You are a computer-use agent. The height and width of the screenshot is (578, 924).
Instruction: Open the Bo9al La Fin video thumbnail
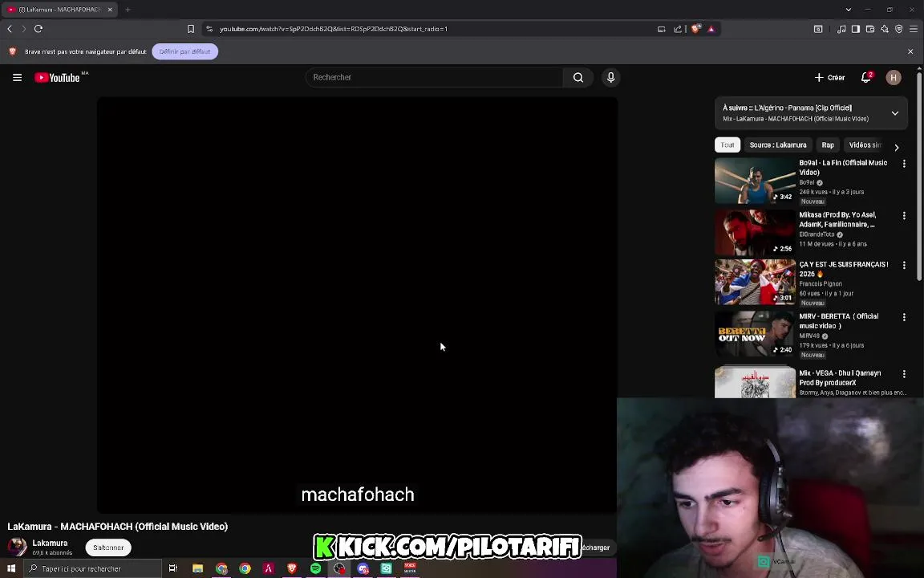coord(755,181)
